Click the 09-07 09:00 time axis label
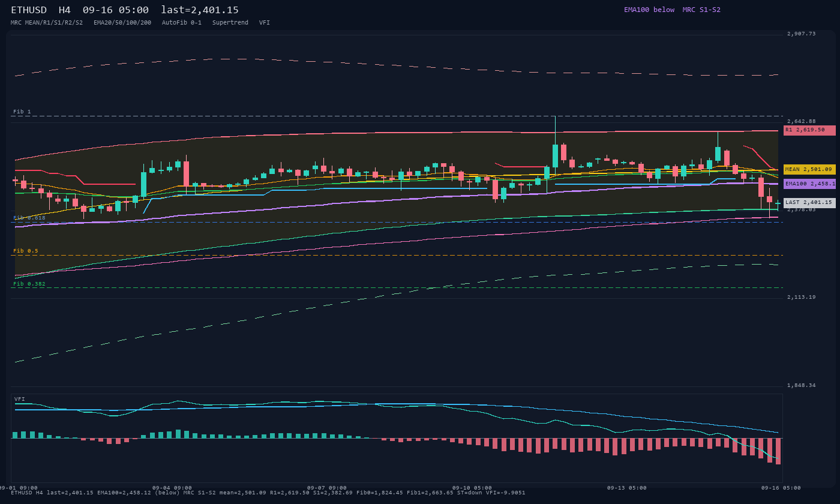840x504 pixels. click(x=327, y=488)
